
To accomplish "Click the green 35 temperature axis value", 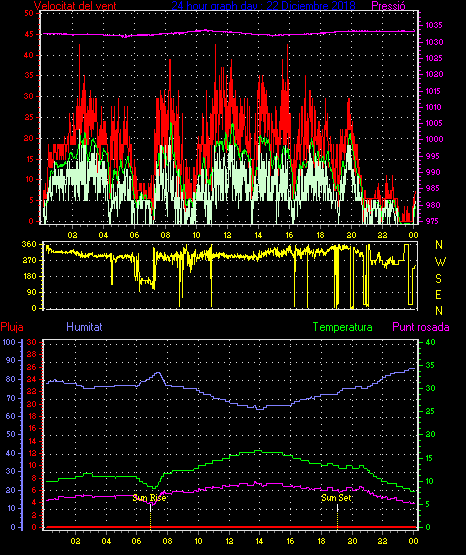I will [430, 365].
